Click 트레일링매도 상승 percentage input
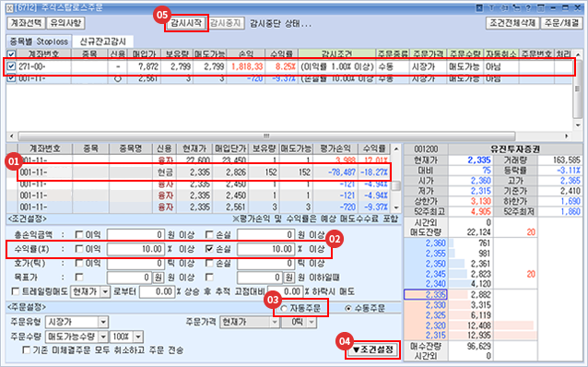This screenshot has height=367, width=588. pyautogui.click(x=157, y=292)
